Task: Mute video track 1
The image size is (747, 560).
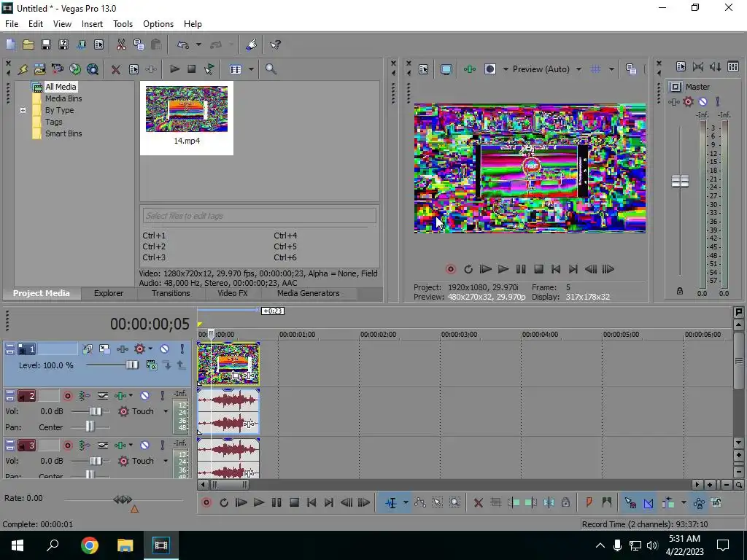Action: [164, 349]
